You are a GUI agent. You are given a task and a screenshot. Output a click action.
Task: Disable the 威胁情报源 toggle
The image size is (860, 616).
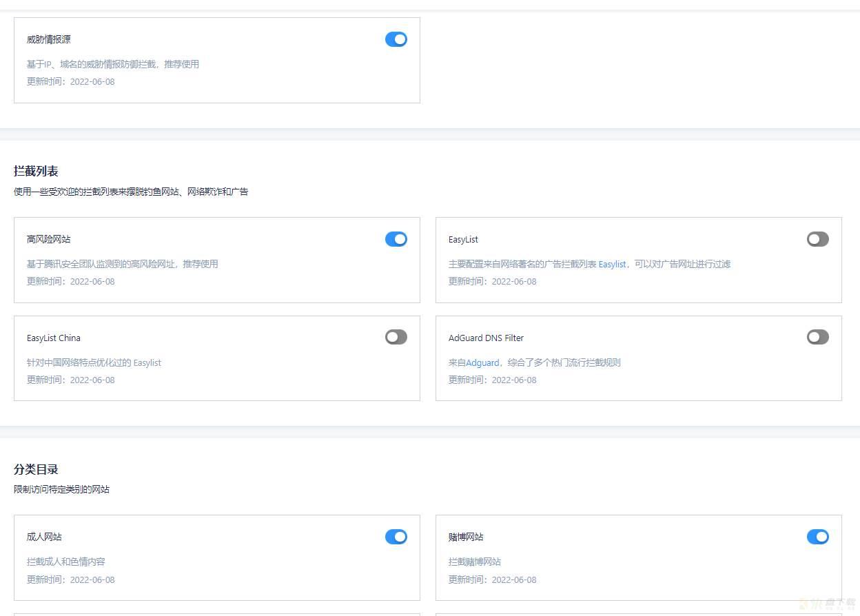click(x=396, y=39)
